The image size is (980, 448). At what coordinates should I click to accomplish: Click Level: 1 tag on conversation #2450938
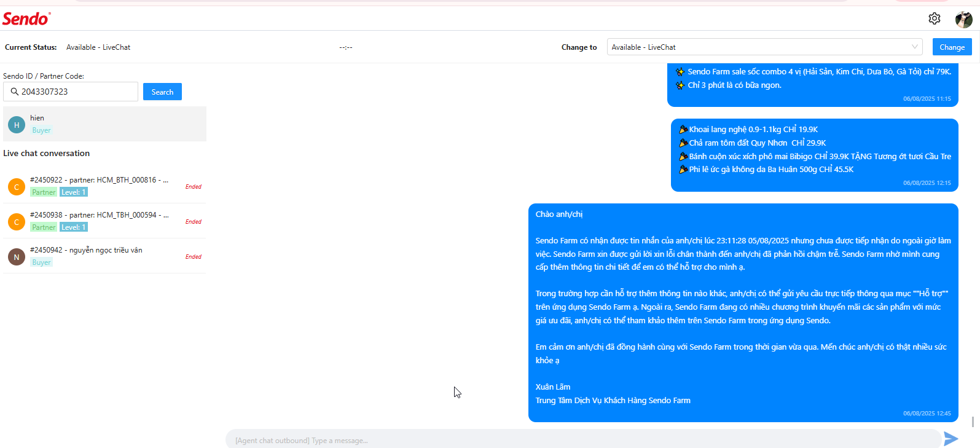74,227
